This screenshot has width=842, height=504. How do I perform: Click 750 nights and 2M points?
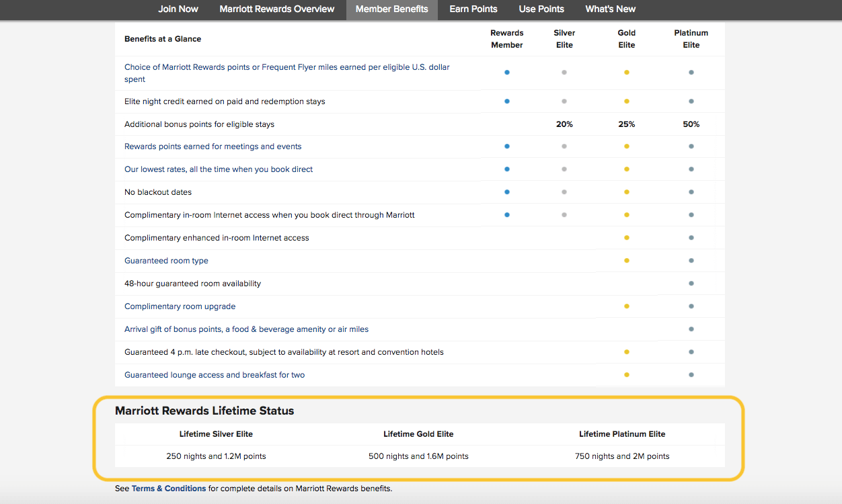(x=622, y=456)
